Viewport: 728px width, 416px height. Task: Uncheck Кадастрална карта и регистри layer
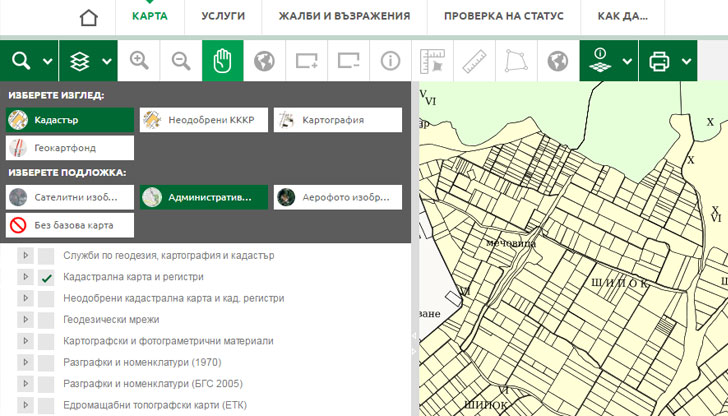[x=46, y=277]
